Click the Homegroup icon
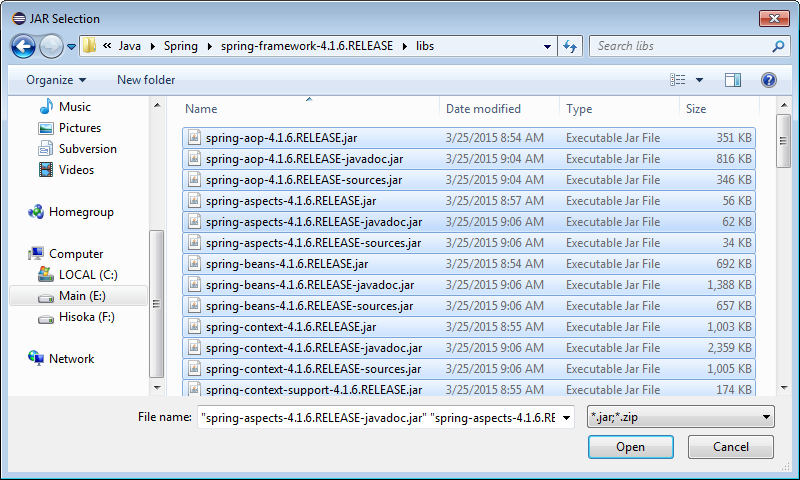 [36, 212]
